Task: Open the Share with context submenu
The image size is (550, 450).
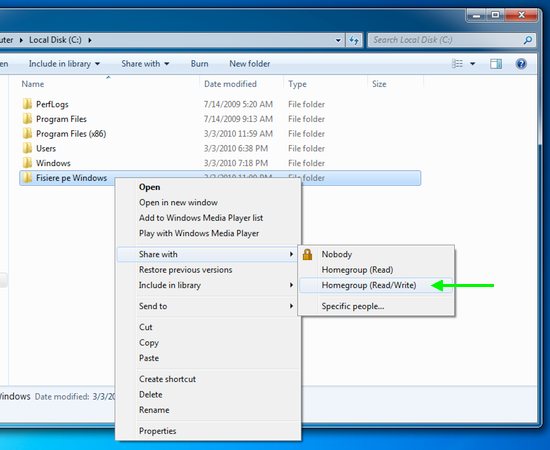Action: pyautogui.click(x=208, y=254)
